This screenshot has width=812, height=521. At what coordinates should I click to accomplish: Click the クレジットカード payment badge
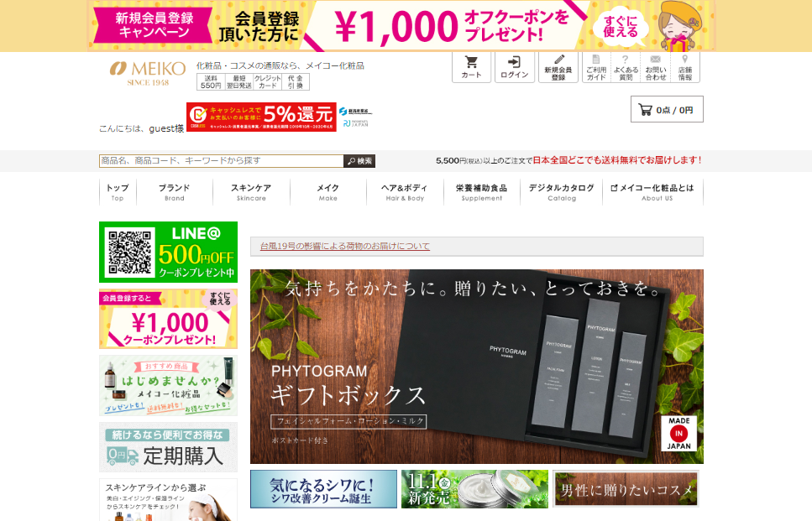[x=267, y=81]
